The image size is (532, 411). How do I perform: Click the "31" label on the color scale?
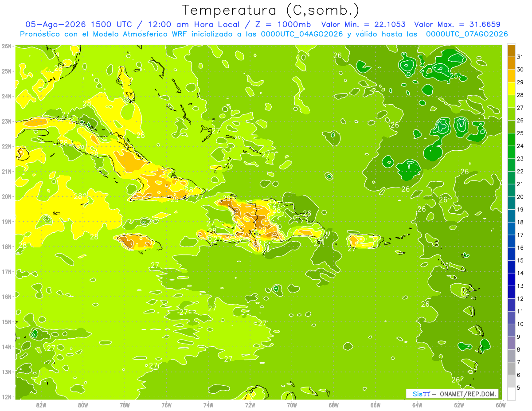520,57
